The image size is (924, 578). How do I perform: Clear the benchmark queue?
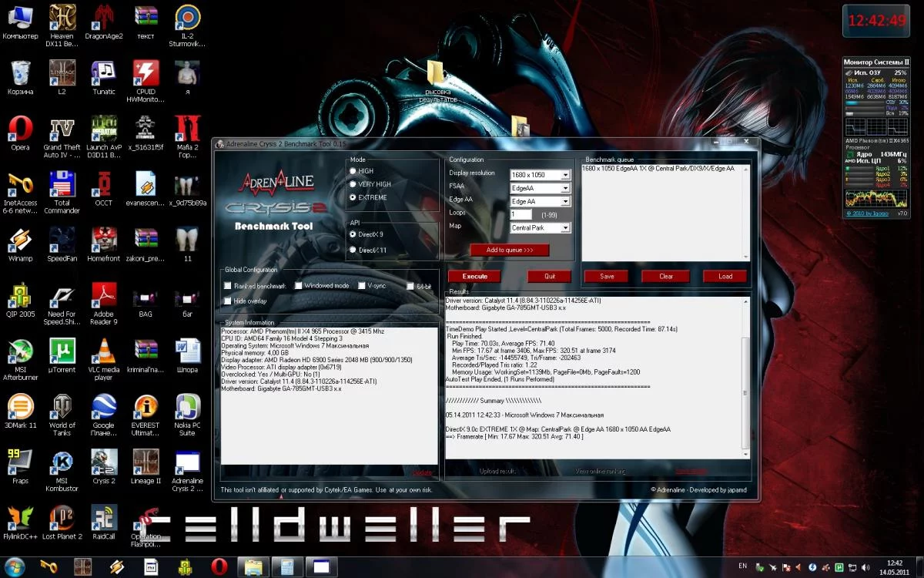666,276
